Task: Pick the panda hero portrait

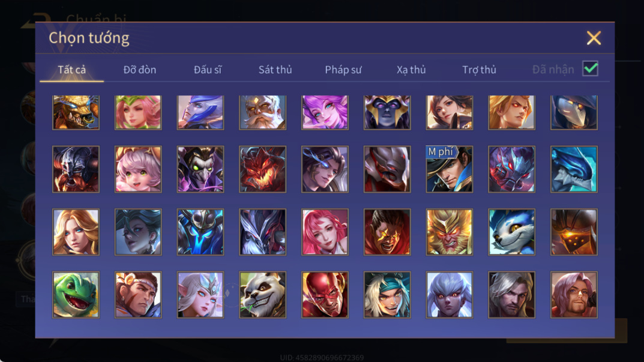Action: pyautogui.click(x=263, y=295)
